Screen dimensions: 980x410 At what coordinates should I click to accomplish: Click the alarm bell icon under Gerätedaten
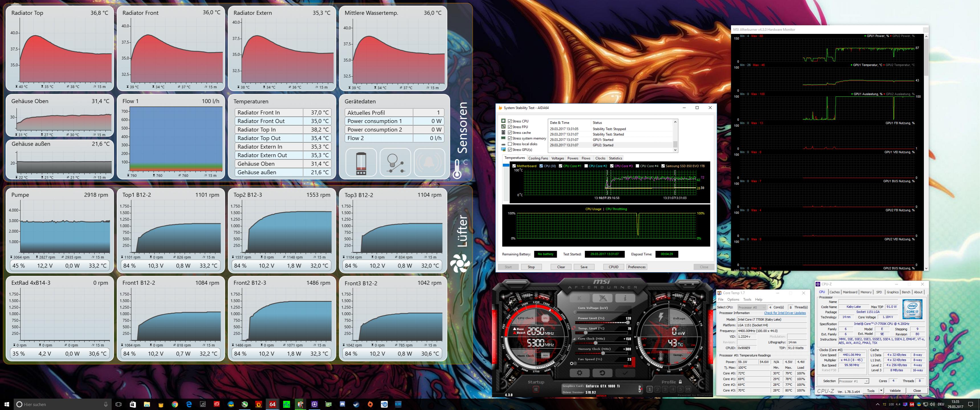[429, 163]
